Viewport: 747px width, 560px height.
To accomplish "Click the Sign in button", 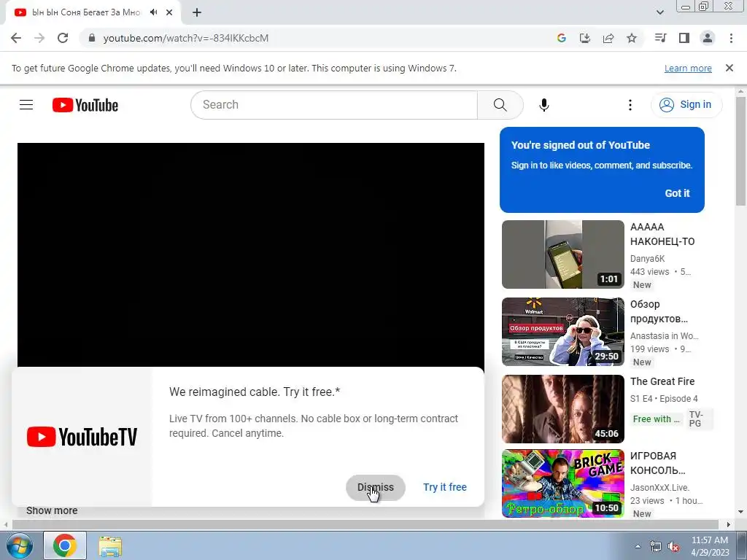I will click(686, 105).
